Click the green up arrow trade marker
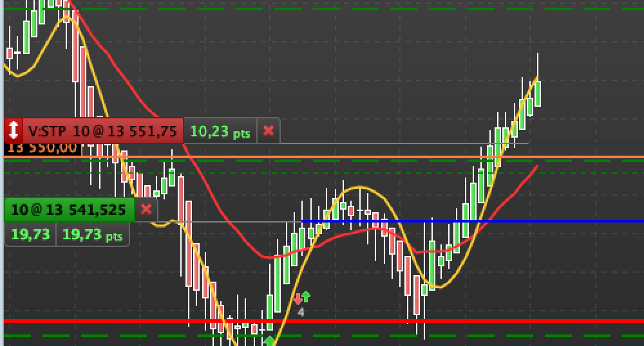Screen dimensions: 644x346 point(306,296)
